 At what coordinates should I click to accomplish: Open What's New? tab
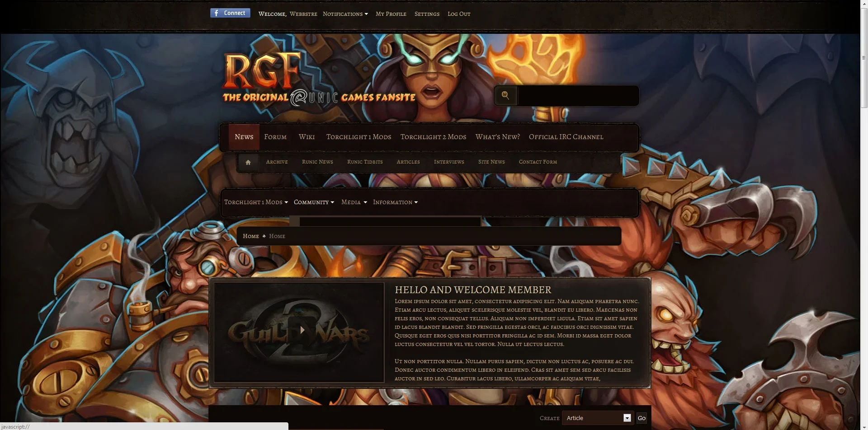[498, 137]
